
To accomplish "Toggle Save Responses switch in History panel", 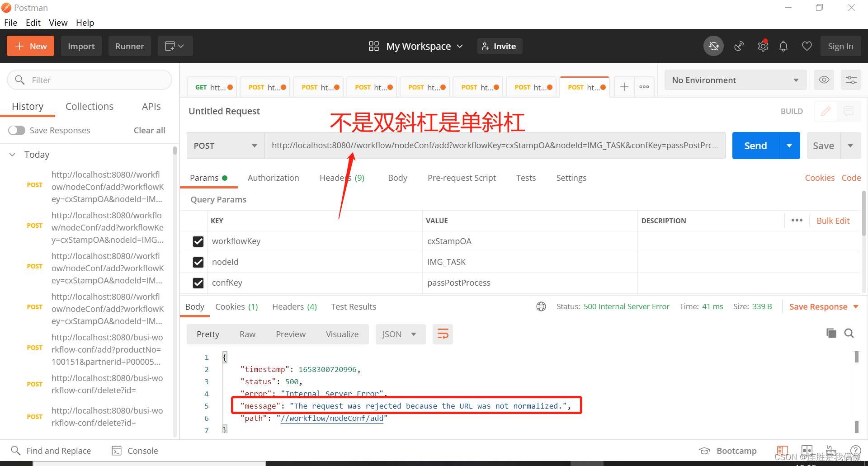I will [x=16, y=130].
